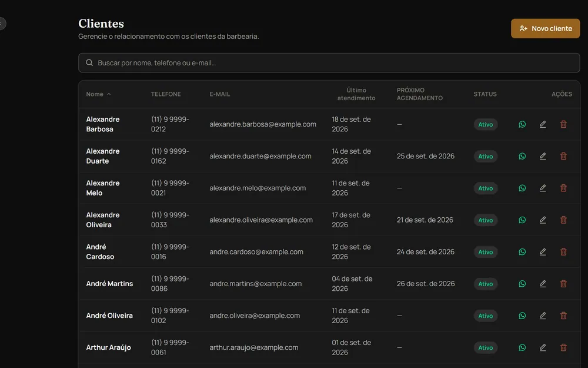588x368 pixels.
Task: Click the magnifier icon in search bar
Action: coord(89,63)
